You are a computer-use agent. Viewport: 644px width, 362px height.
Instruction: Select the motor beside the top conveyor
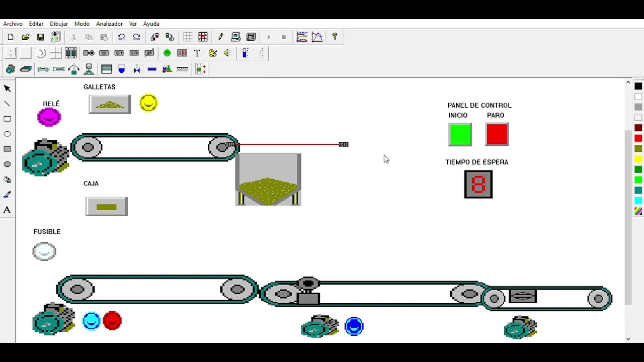tap(45, 158)
